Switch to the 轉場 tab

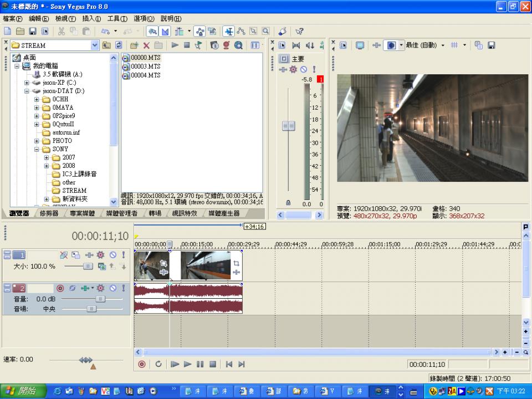155,213
